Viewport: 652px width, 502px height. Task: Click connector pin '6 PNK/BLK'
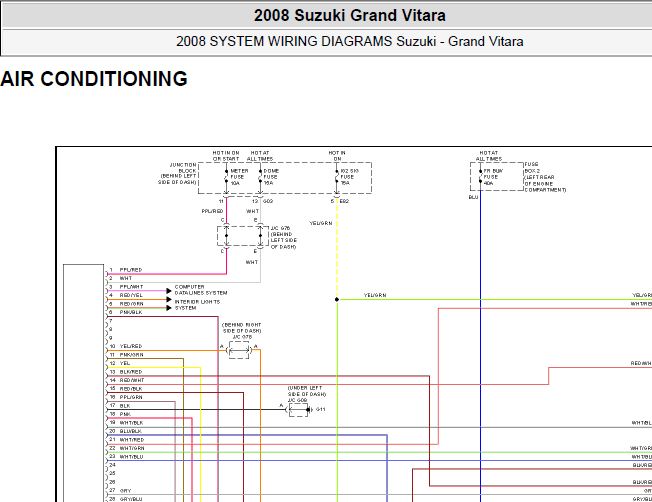coord(126,312)
